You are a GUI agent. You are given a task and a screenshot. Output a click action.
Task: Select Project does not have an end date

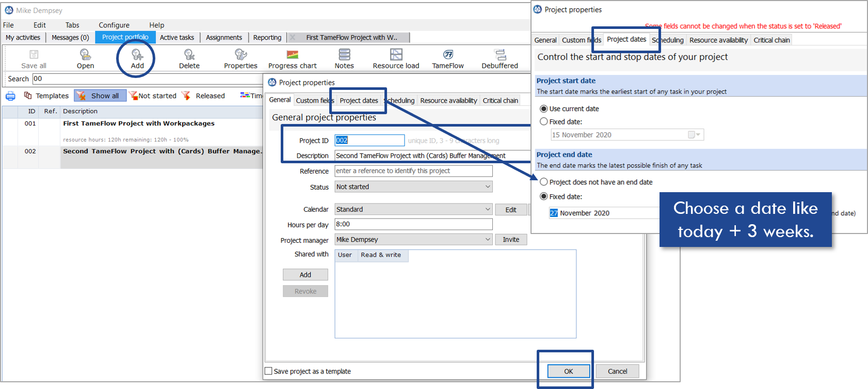point(543,182)
